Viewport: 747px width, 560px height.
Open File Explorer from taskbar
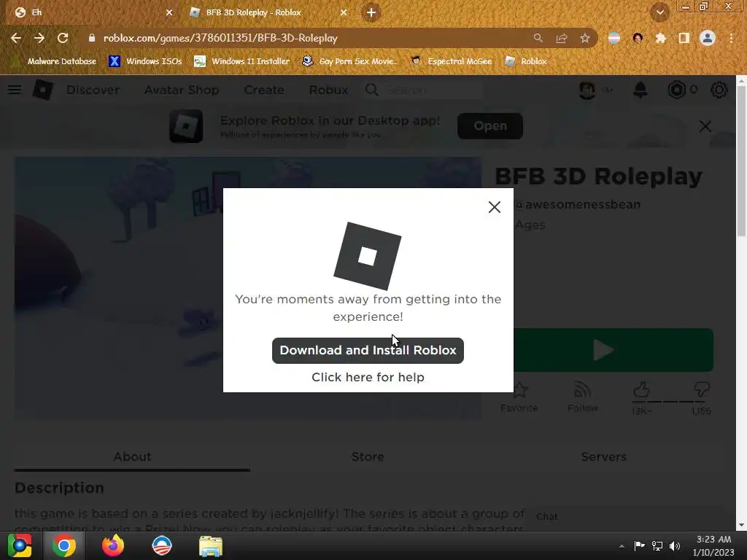coord(211,545)
